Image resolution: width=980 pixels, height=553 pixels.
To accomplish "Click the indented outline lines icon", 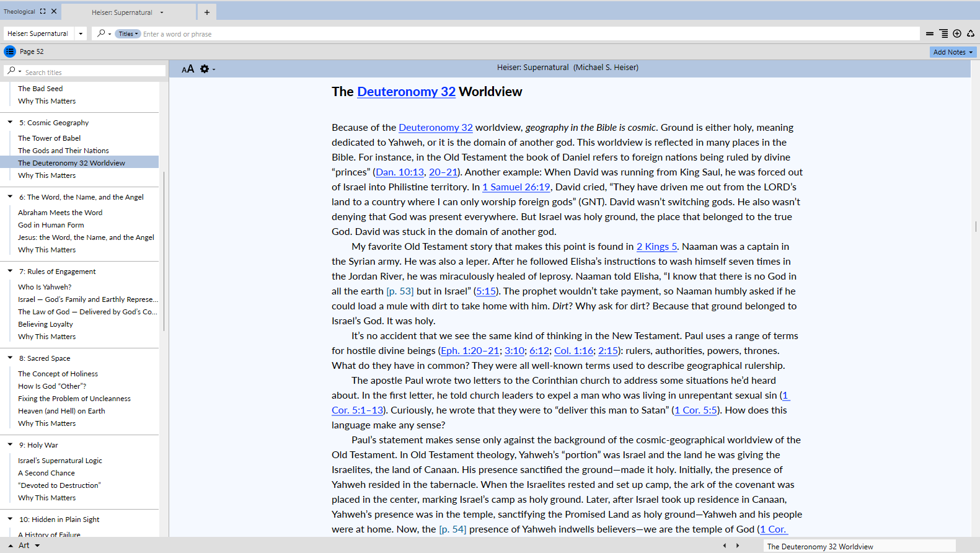I will point(943,34).
